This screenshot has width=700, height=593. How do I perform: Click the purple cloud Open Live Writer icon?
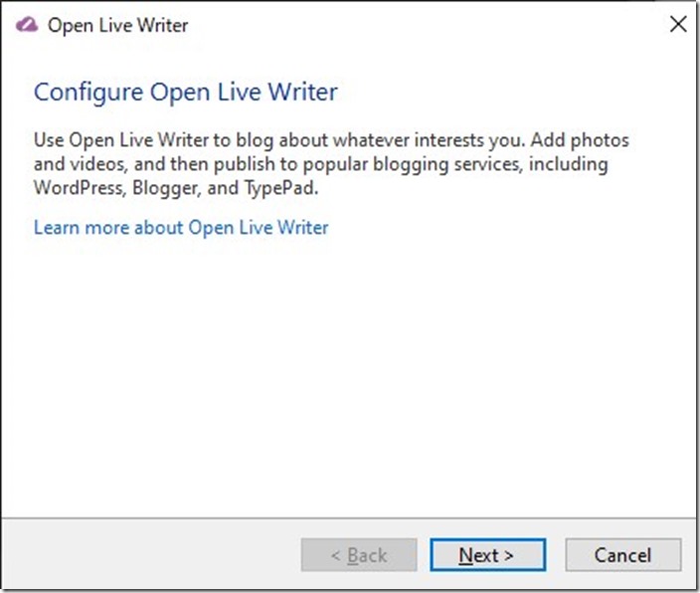pyautogui.click(x=27, y=25)
